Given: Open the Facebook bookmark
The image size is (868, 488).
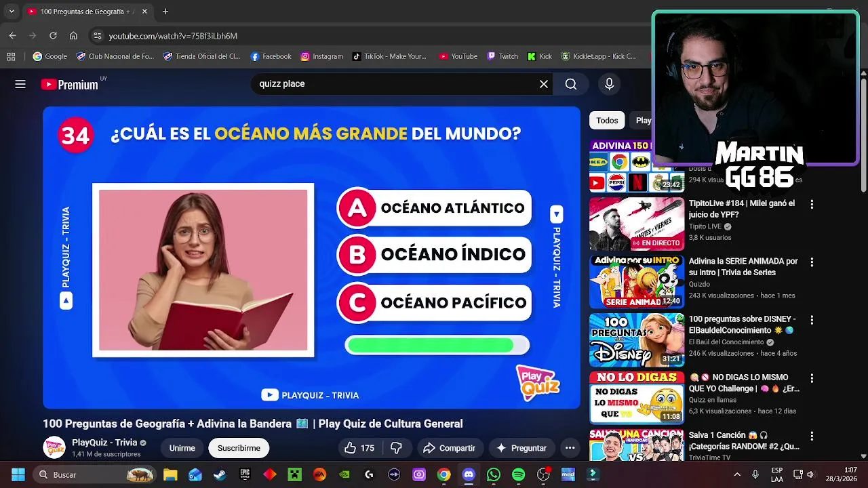Looking at the screenshot, I should [271, 57].
